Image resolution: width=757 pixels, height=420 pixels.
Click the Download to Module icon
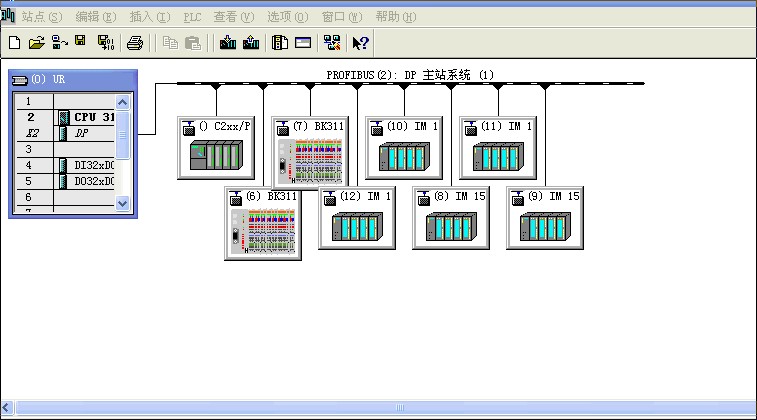pyautogui.click(x=228, y=42)
